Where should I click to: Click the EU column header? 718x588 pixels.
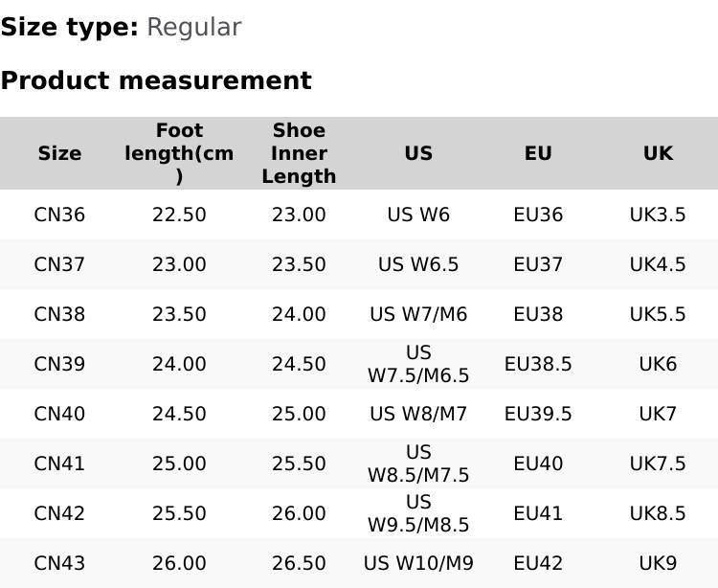[538, 153]
